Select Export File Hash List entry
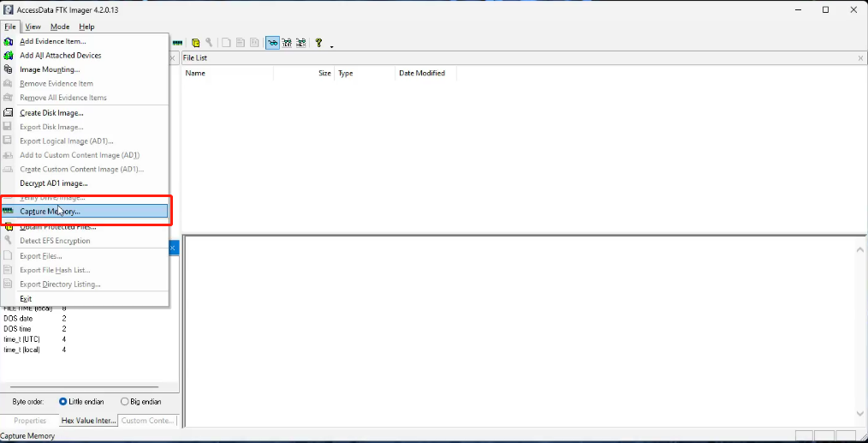The image size is (868, 443). coord(85,270)
